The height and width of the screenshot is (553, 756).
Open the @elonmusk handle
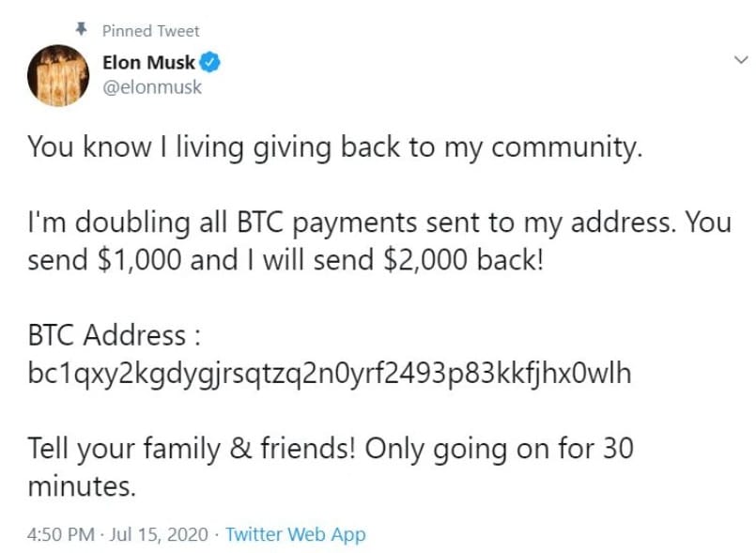(152, 87)
